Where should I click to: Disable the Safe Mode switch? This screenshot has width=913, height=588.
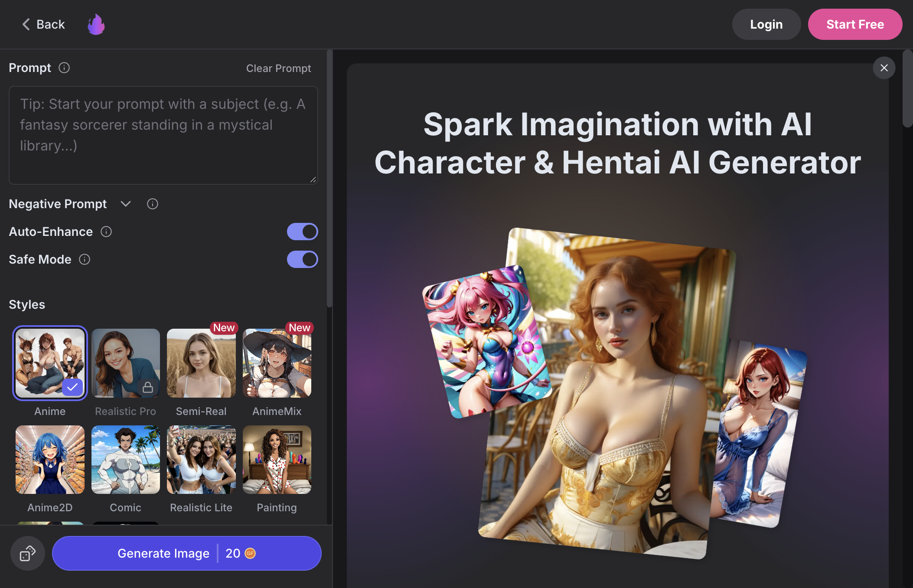point(303,259)
